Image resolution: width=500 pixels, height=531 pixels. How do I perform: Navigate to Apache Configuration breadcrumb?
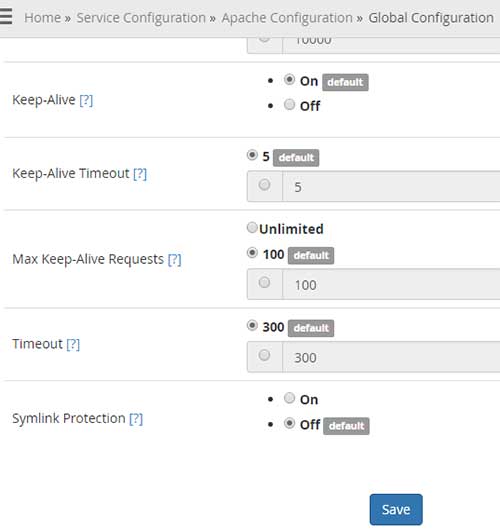click(287, 18)
